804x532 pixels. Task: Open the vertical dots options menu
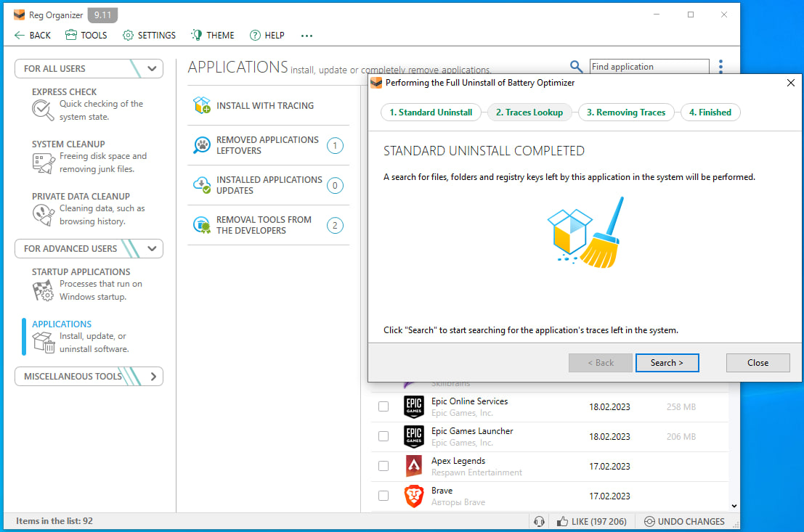[x=720, y=67]
